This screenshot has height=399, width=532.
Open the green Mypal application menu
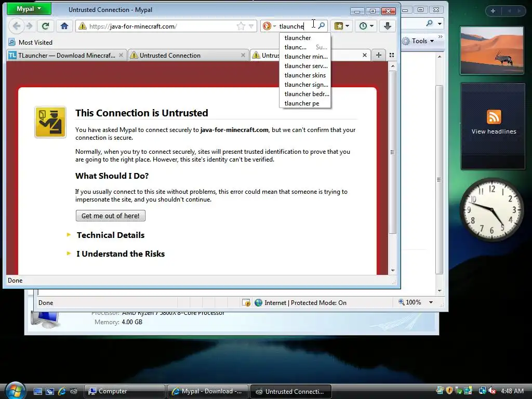(29, 9)
